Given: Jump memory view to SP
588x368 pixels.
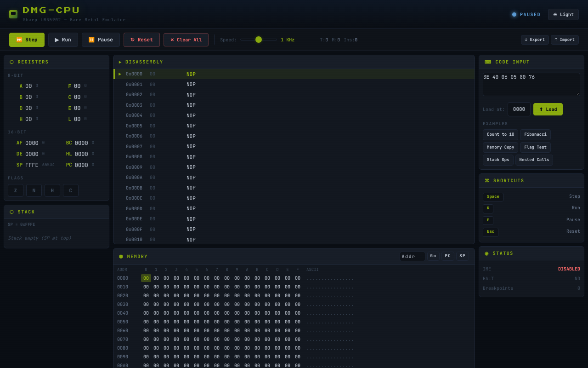Looking at the screenshot, I should pos(462,256).
